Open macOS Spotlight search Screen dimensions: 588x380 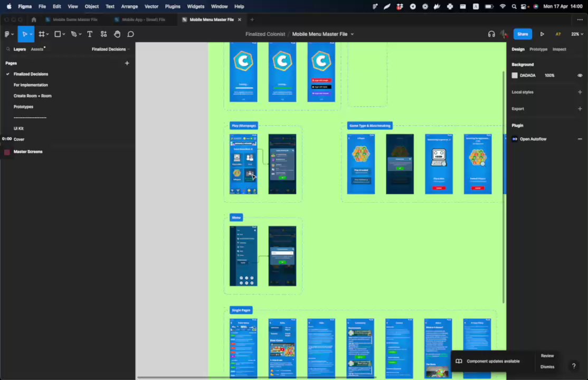514,6
